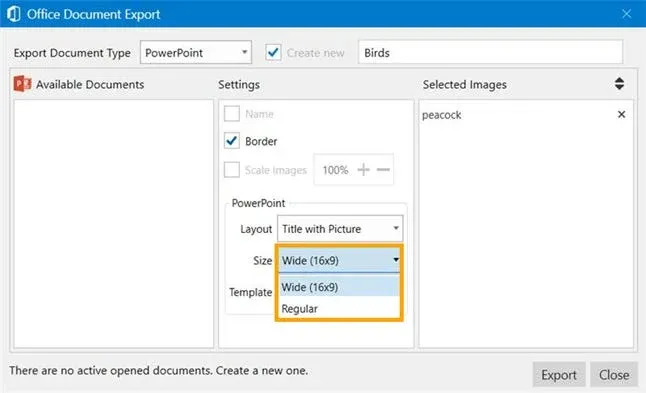Click the Close button

pos(614,375)
